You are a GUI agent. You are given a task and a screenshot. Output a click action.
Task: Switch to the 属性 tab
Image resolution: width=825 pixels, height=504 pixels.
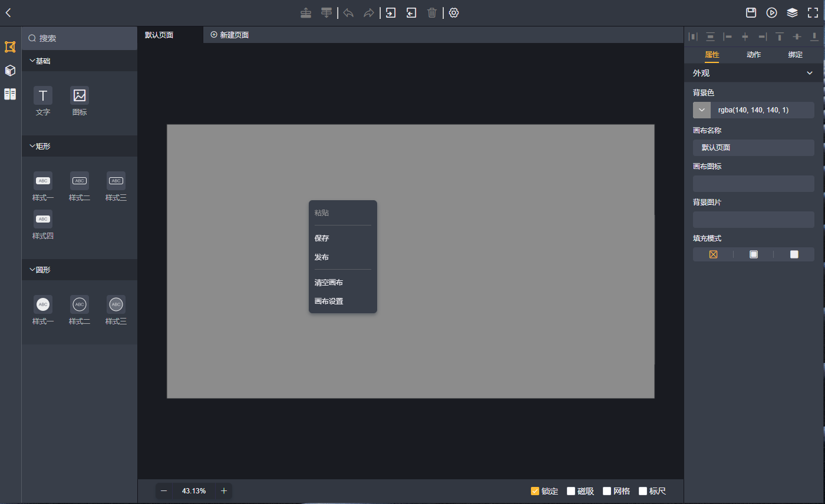click(712, 54)
